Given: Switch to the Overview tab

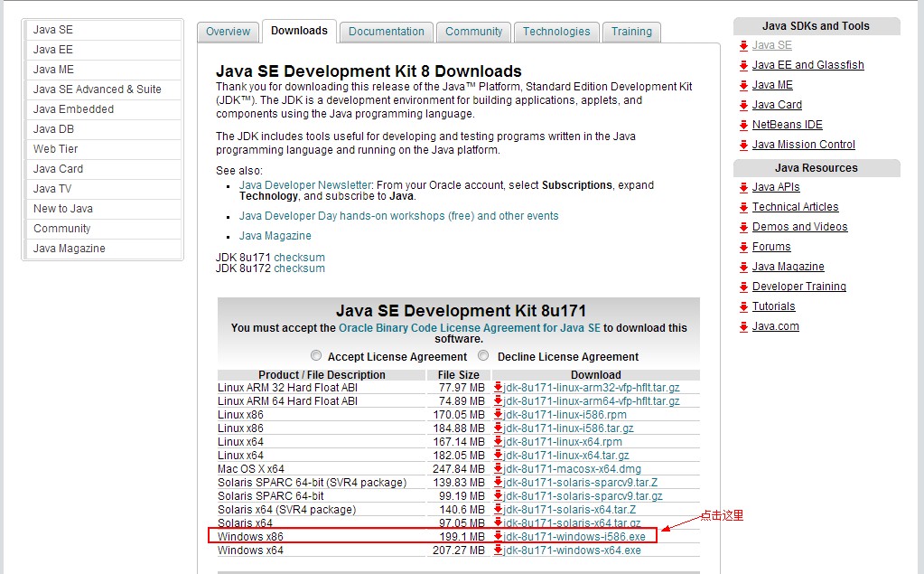Looking at the screenshot, I should point(228,32).
